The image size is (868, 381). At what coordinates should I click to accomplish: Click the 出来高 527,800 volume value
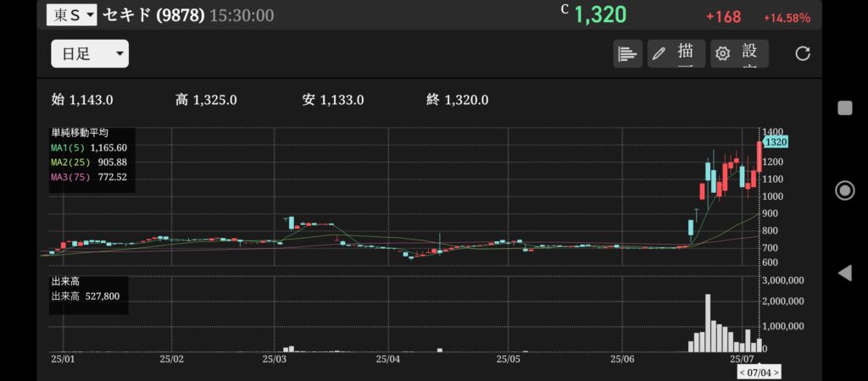click(86, 296)
